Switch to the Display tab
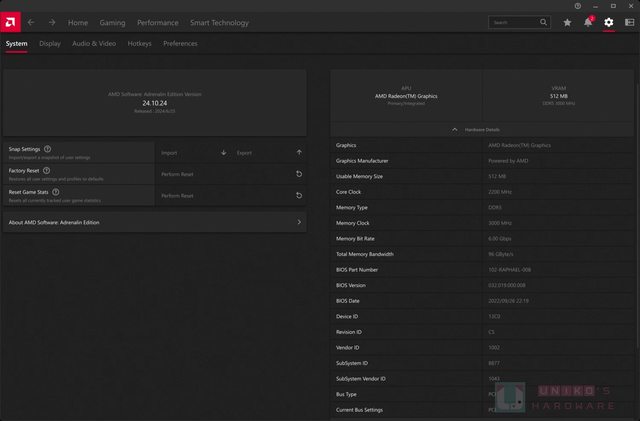Image resolution: width=640 pixels, height=421 pixels. 50,44
